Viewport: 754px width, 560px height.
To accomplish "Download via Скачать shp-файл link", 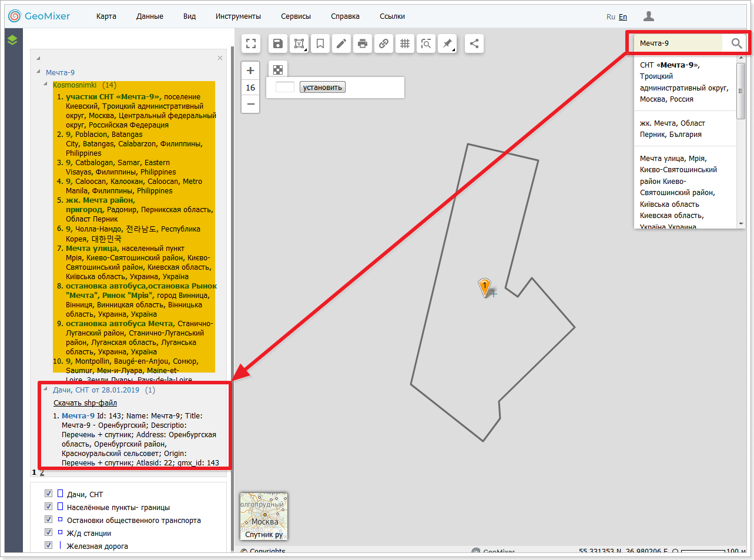I will pyautogui.click(x=85, y=403).
